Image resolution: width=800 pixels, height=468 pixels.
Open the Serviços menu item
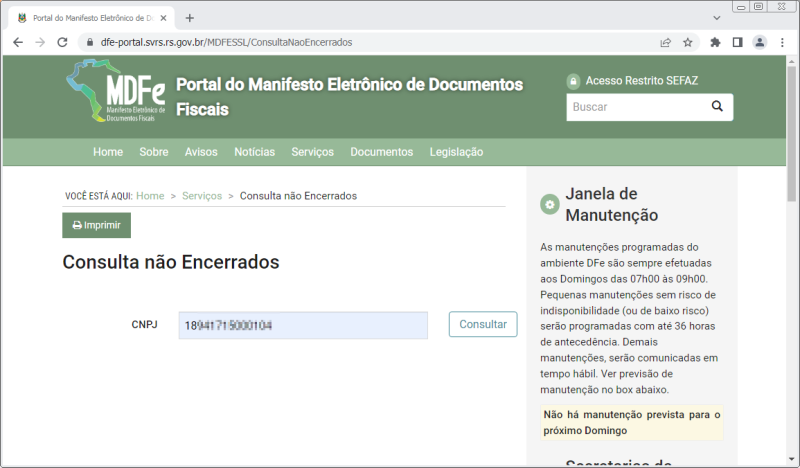[312, 152]
